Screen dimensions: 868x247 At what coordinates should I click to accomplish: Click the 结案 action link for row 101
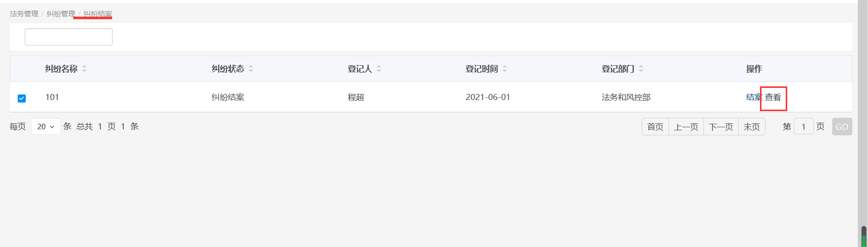(753, 97)
